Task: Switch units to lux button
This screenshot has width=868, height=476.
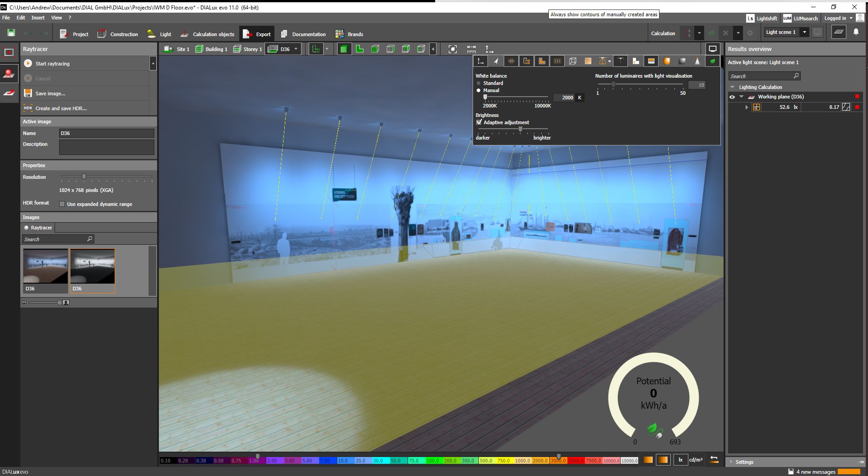Action: point(680,460)
